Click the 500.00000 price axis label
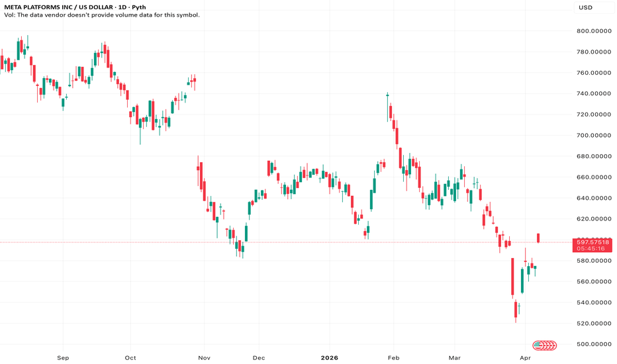 pos(594,344)
